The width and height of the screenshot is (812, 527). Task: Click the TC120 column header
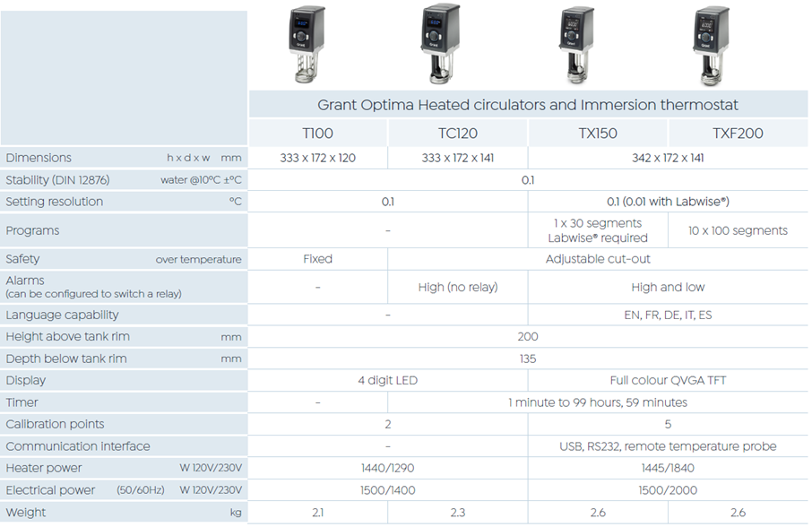click(x=458, y=134)
